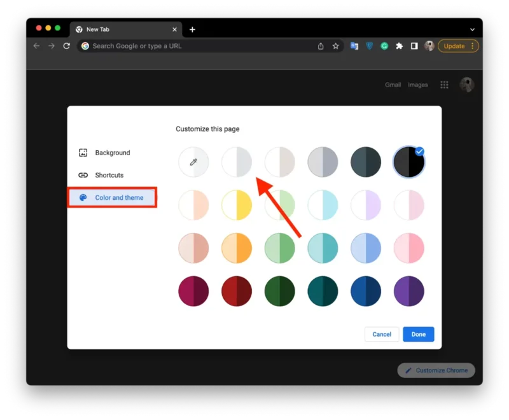Choose the medium green color swatch
This screenshot has width=509, height=420.
280,248
